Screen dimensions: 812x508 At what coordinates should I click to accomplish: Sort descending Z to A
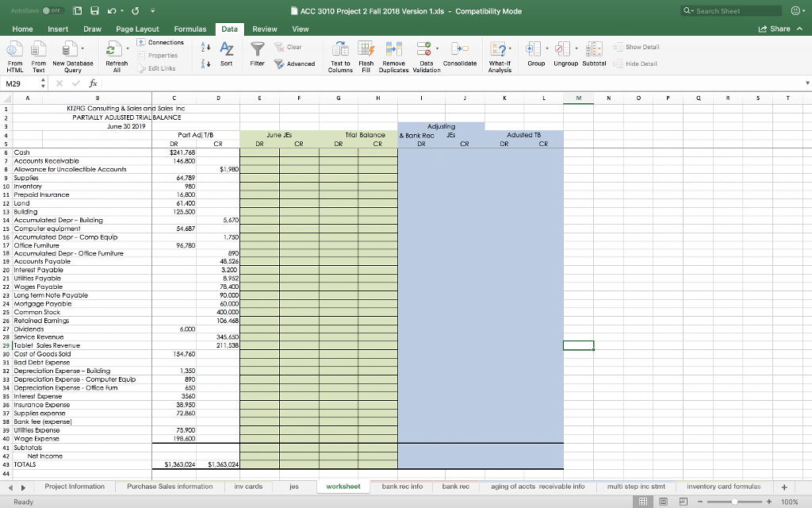point(205,63)
